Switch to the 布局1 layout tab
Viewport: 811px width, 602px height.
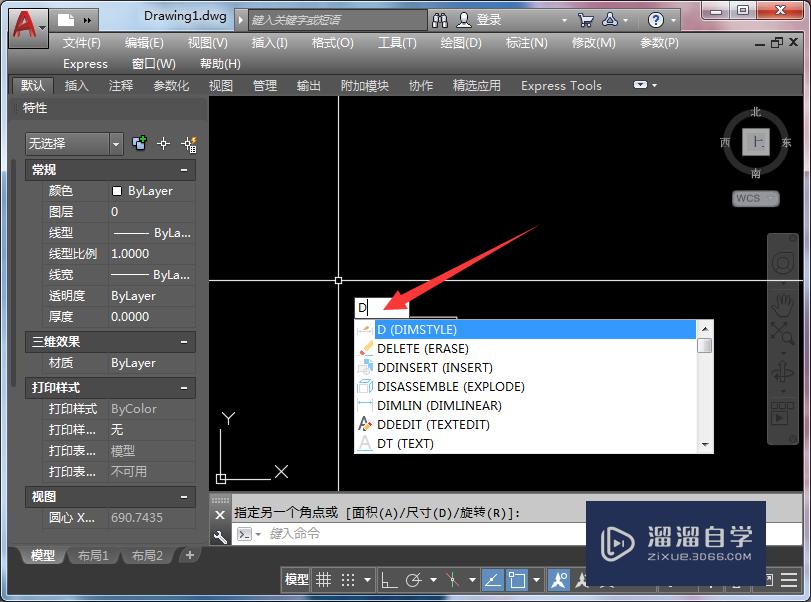point(93,555)
